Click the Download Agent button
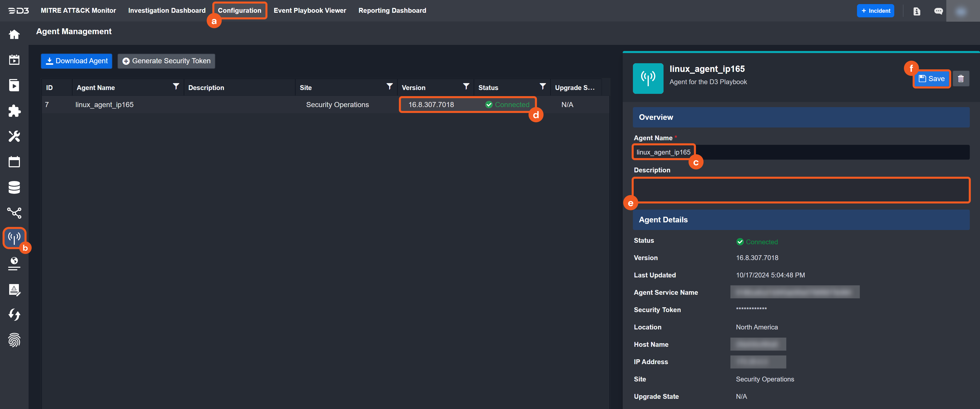The width and height of the screenshot is (980, 409). pyautogui.click(x=77, y=61)
